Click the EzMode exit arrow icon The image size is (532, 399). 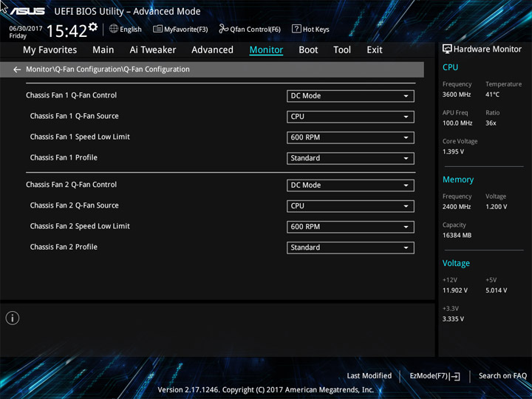point(456,376)
